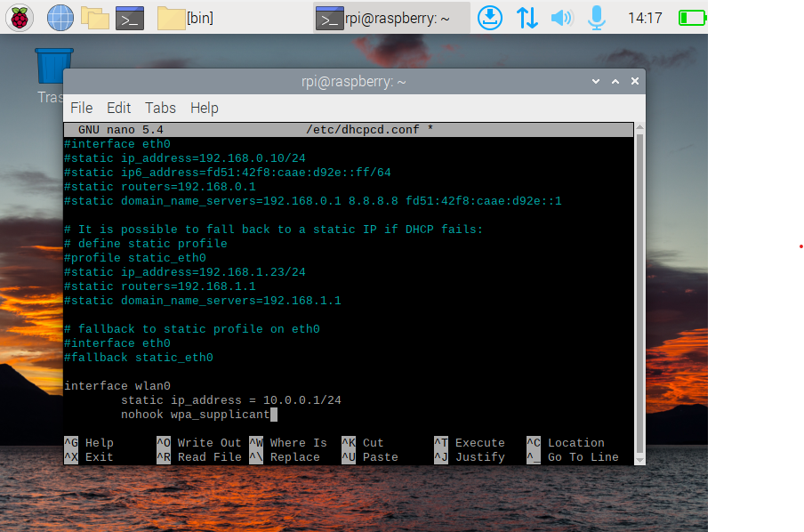The width and height of the screenshot is (804, 532).
Task: Click the '^K Cut' shortcut hint
Action: point(363,443)
